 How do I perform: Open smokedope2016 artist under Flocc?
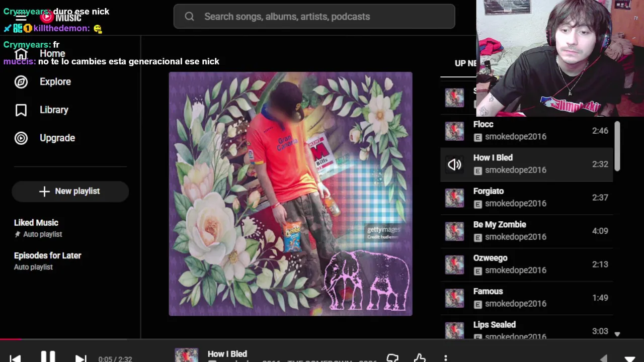click(516, 137)
